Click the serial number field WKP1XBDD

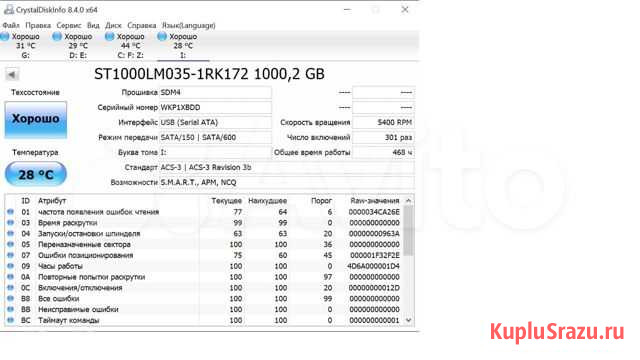point(215,108)
